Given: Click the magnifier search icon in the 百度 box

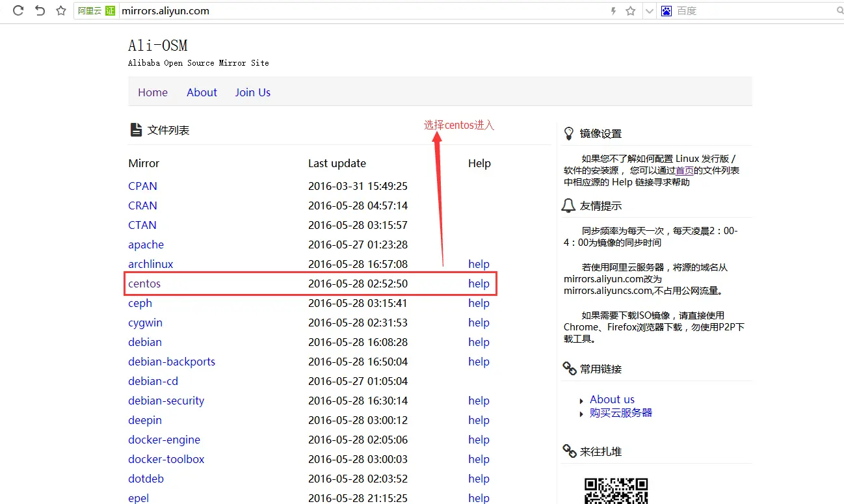Looking at the screenshot, I should click(839, 11).
